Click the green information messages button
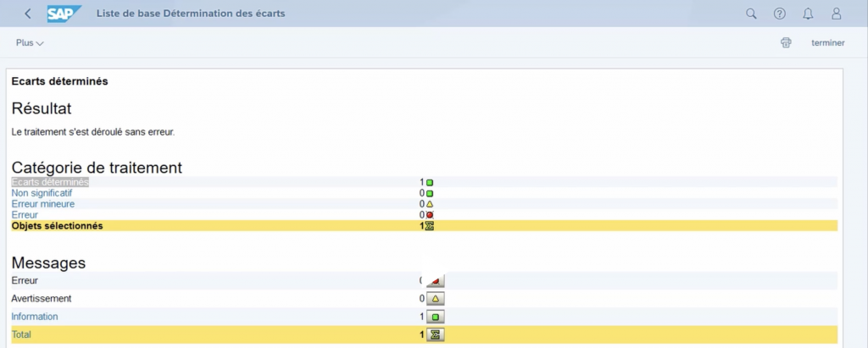This screenshot has width=868, height=348. 435,317
